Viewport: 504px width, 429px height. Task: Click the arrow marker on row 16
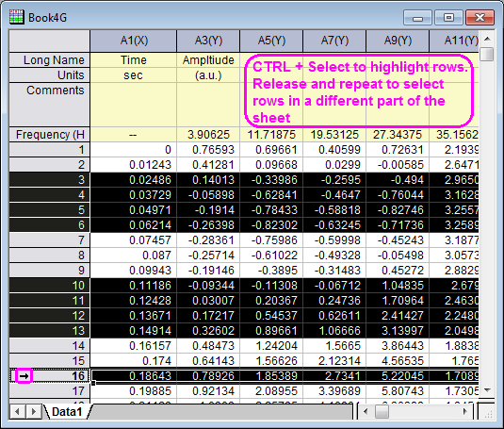coord(24,376)
